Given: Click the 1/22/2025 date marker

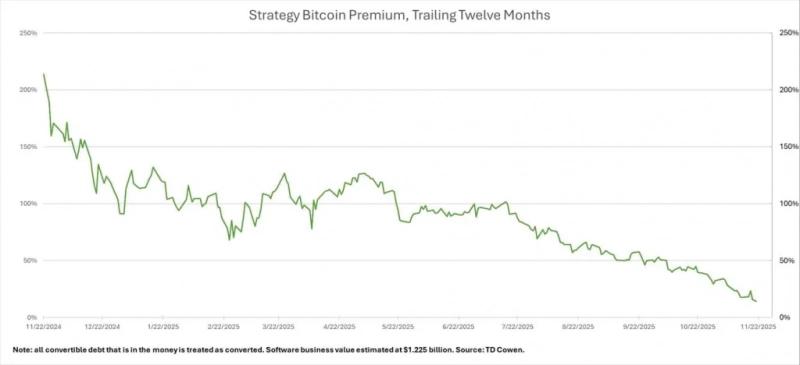Looking at the screenshot, I should click(x=163, y=326).
